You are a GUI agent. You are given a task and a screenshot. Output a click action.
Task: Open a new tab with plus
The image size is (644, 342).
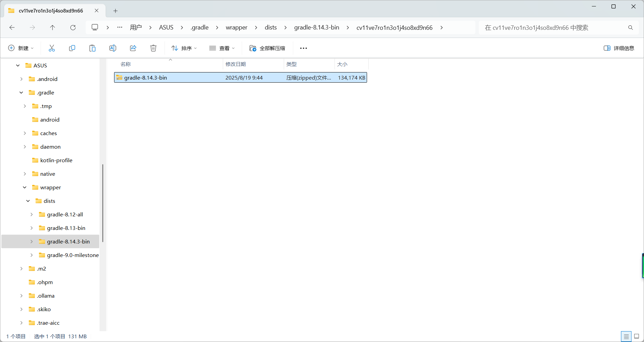115,11
